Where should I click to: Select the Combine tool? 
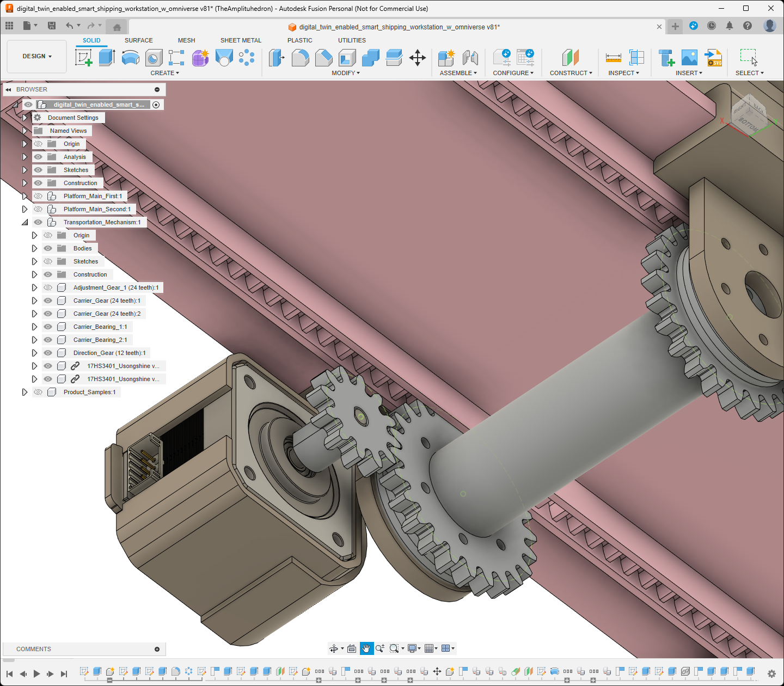(370, 57)
